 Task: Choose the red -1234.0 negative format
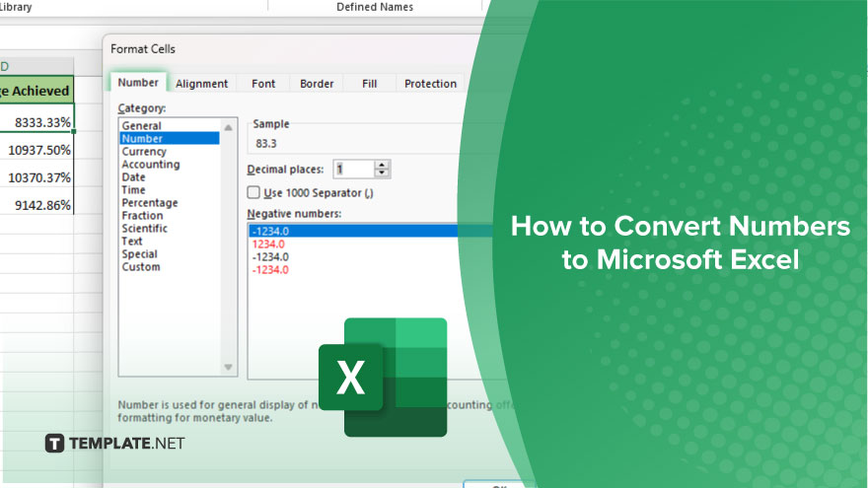270,269
